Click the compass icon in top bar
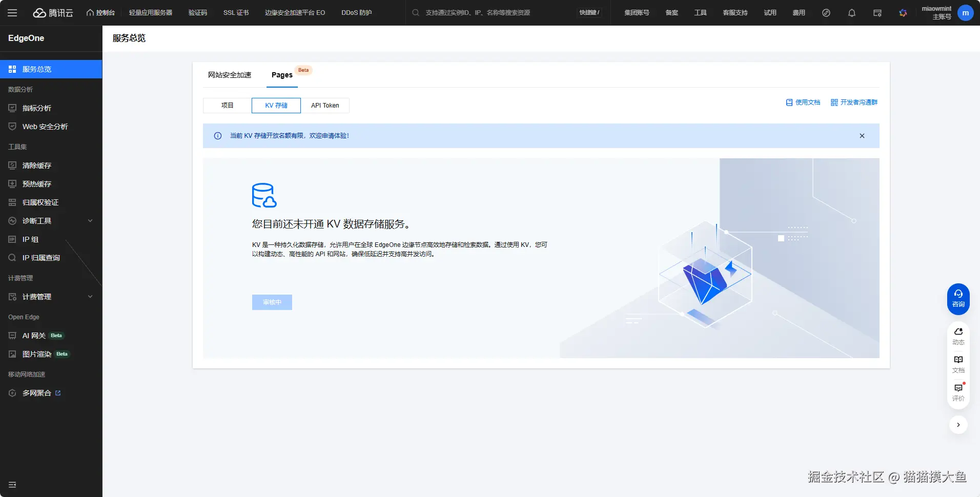Screen dimensions: 980x497 click(x=826, y=13)
